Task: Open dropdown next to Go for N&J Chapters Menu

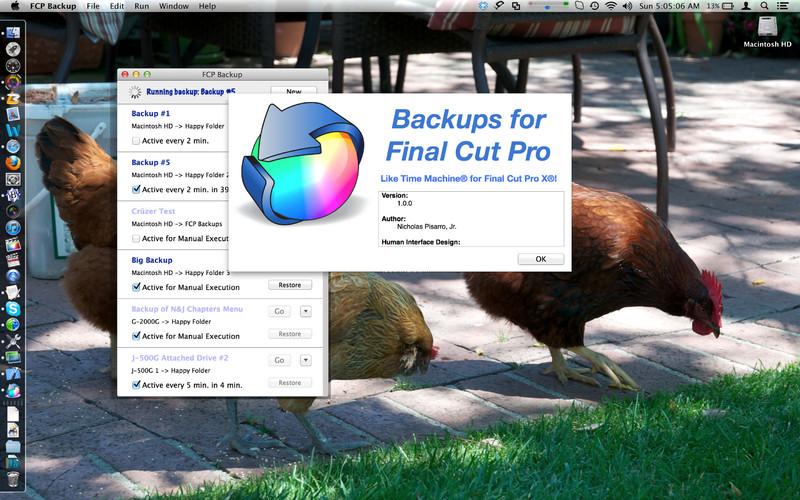Action: pos(306,311)
